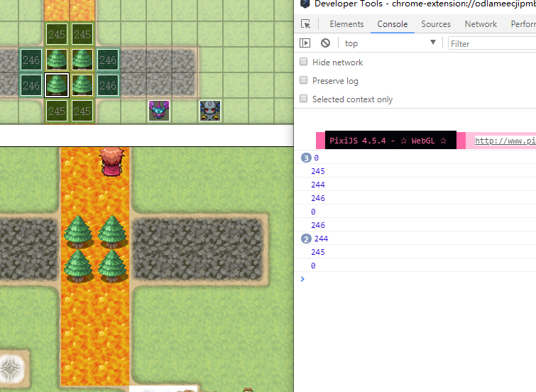The height and width of the screenshot is (392, 536).
Task: Open the Sources tab
Action: 436,24
